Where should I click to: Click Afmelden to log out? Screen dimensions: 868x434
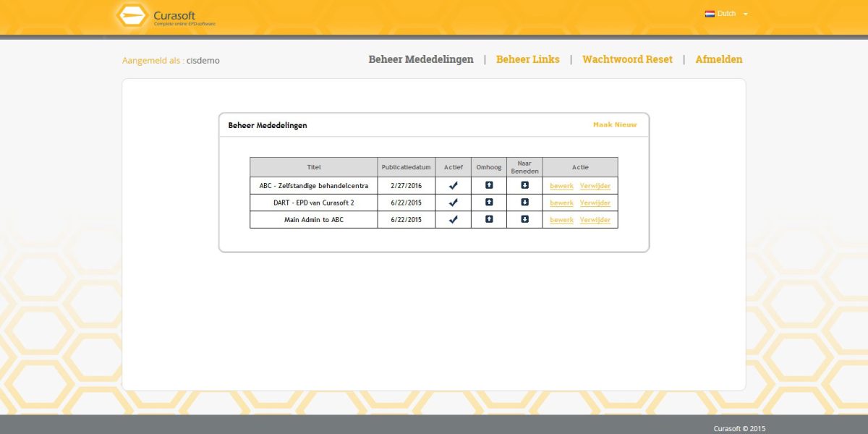coord(718,59)
